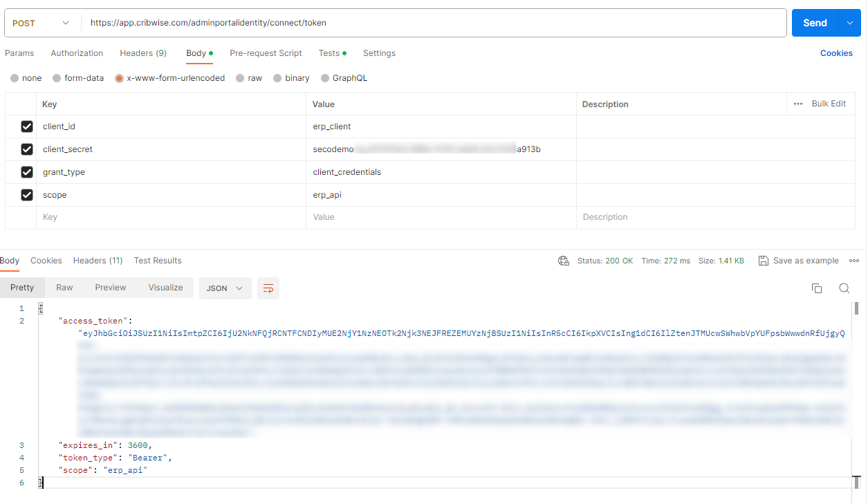The image size is (868, 504).
Task: Select the Preview response view
Action: tap(110, 287)
